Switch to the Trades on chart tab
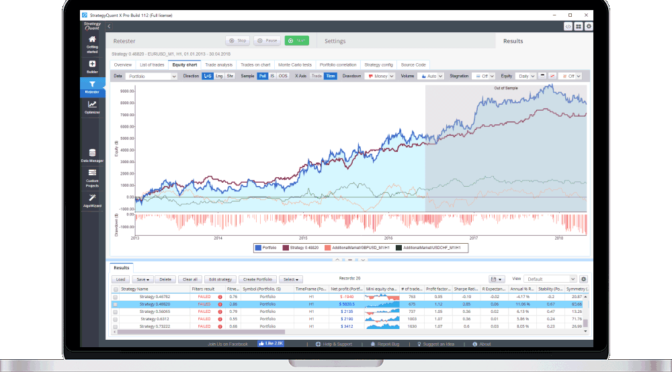Screen dimensions: 672x372 255,65
